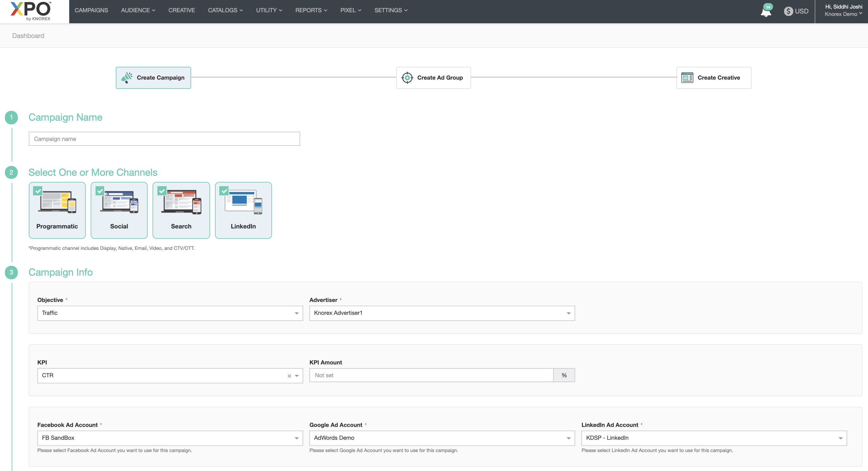The image size is (868, 471).
Task: Click the notification bell icon
Action: coord(766,12)
